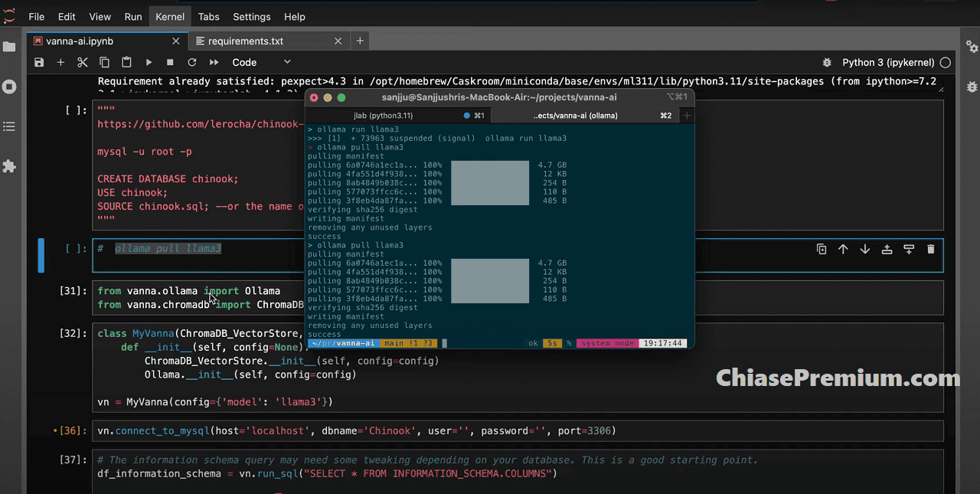Open the Debugger panel bug icon on the right sidebar
The image size is (980, 494).
coord(972,87)
